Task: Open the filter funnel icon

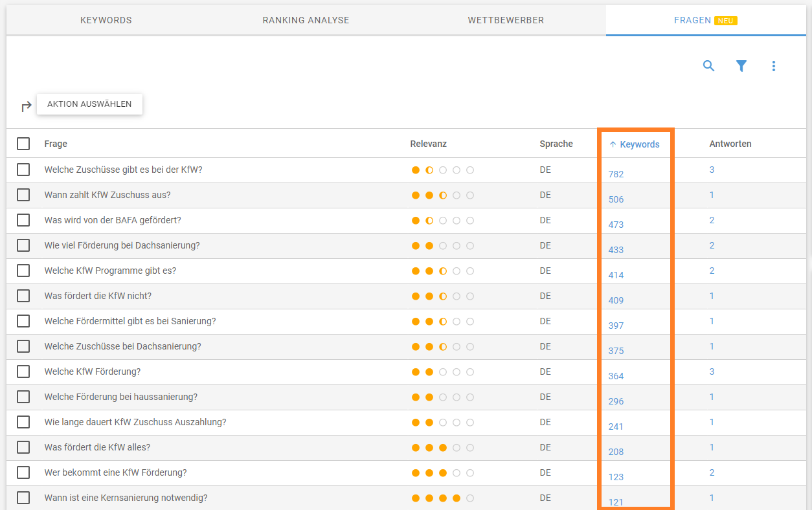Action: (x=741, y=66)
